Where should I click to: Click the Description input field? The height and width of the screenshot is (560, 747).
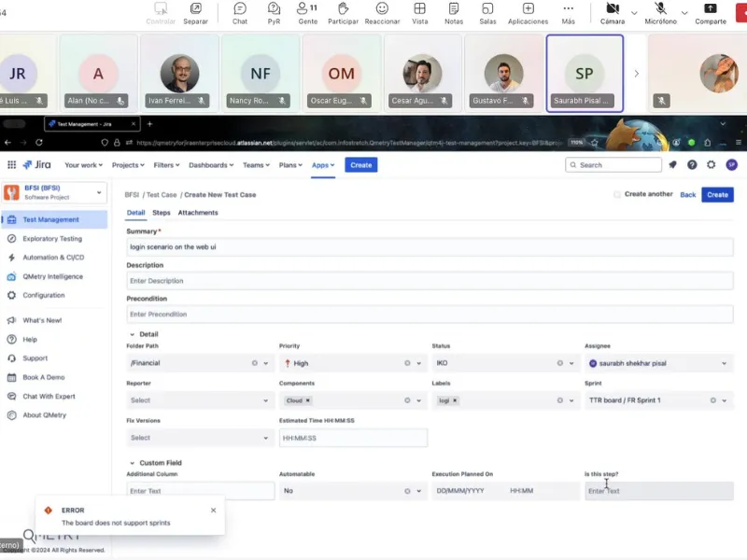(x=430, y=281)
